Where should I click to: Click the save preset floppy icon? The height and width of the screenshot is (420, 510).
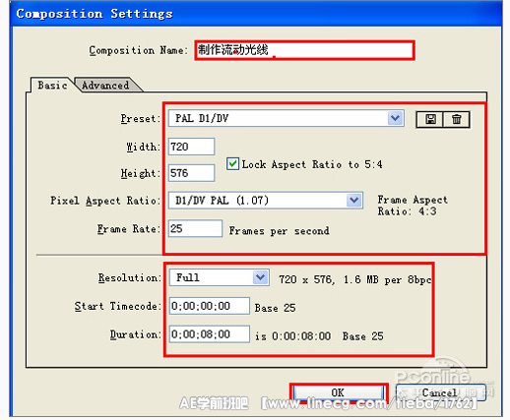(x=430, y=119)
